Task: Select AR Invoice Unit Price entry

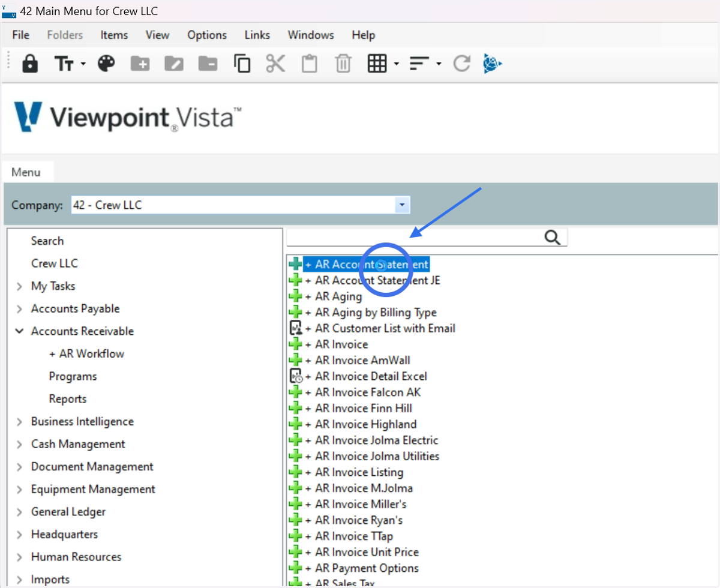Action: 362,552
